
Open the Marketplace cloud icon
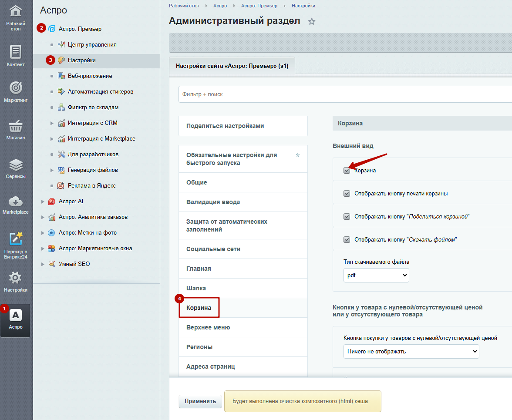coord(15,201)
